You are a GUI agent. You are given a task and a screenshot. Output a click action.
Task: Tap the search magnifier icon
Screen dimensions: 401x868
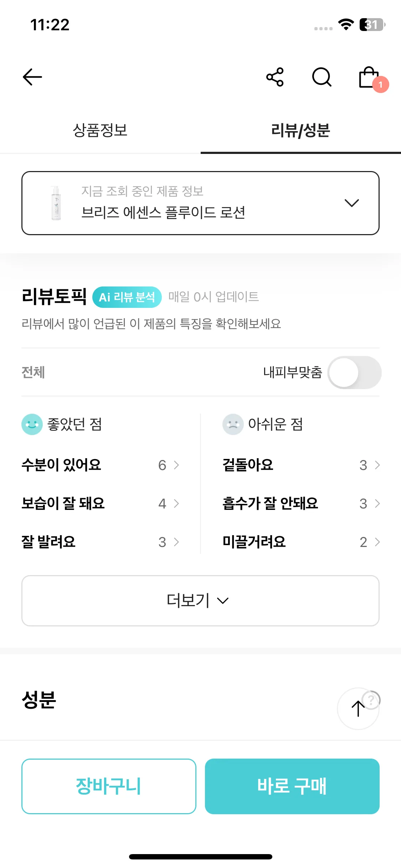click(322, 77)
